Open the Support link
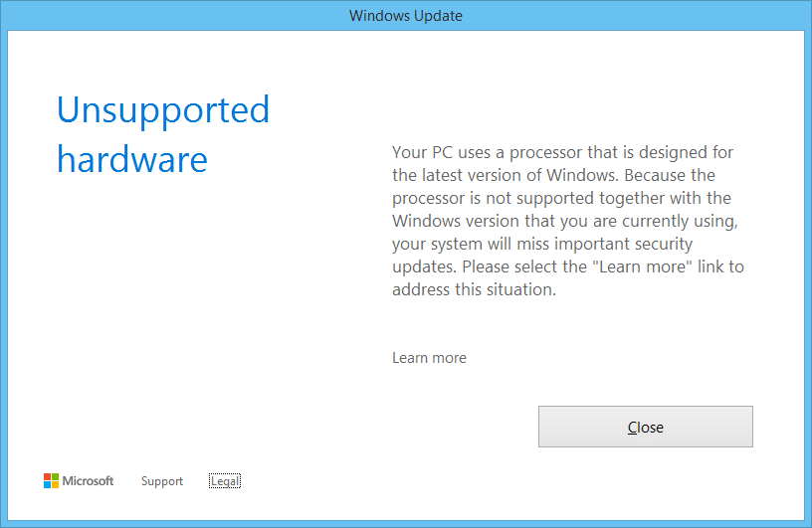This screenshot has height=528, width=812. point(162,481)
